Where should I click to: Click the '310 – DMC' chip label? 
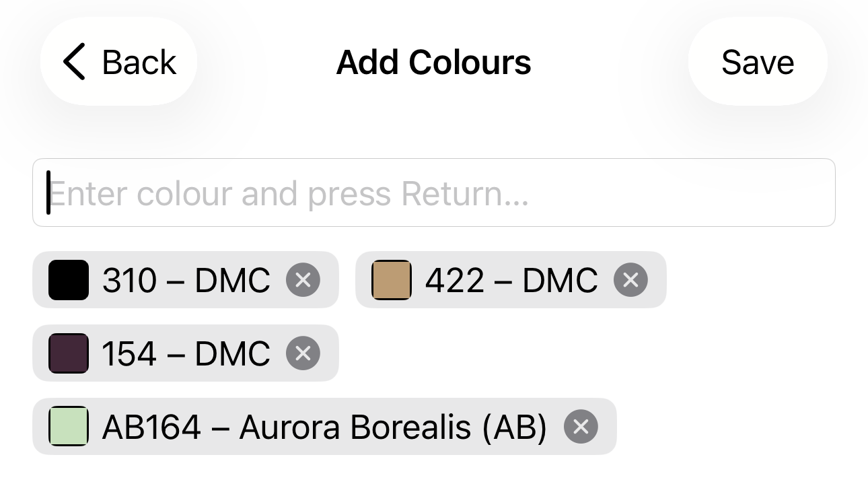pyautogui.click(x=186, y=280)
